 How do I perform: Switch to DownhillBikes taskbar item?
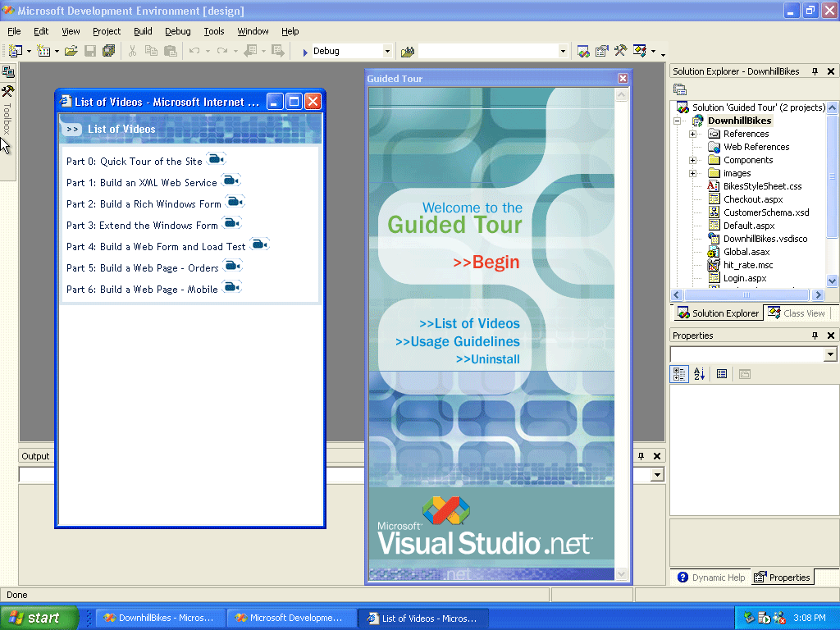160,618
